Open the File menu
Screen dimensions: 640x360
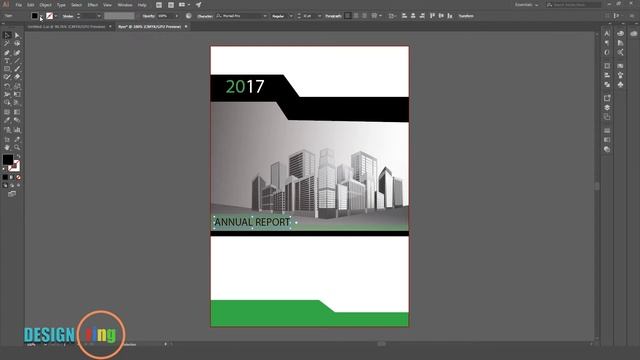[x=18, y=5]
